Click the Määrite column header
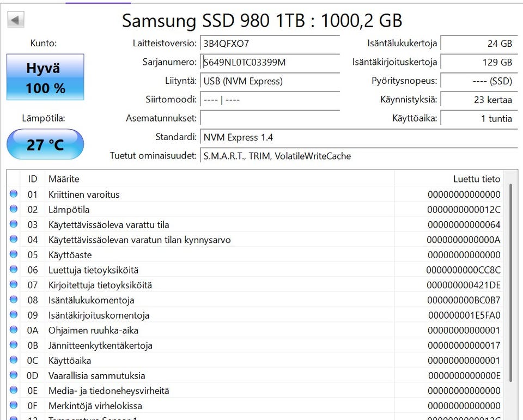523x420 pixels. (x=218, y=179)
